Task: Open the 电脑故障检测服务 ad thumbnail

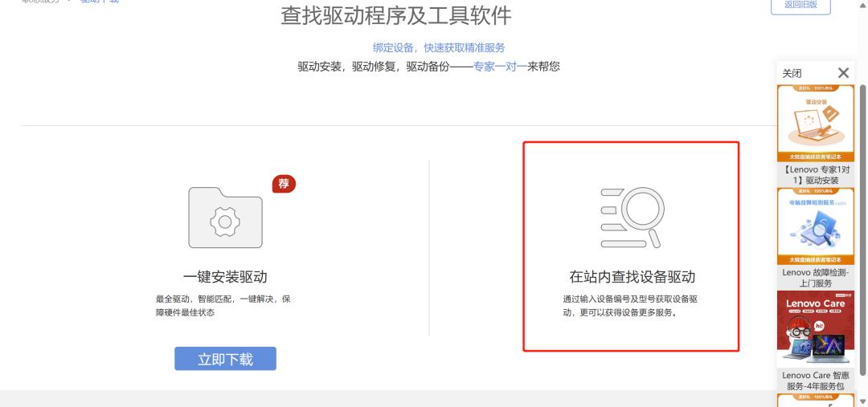Action: coord(816,226)
